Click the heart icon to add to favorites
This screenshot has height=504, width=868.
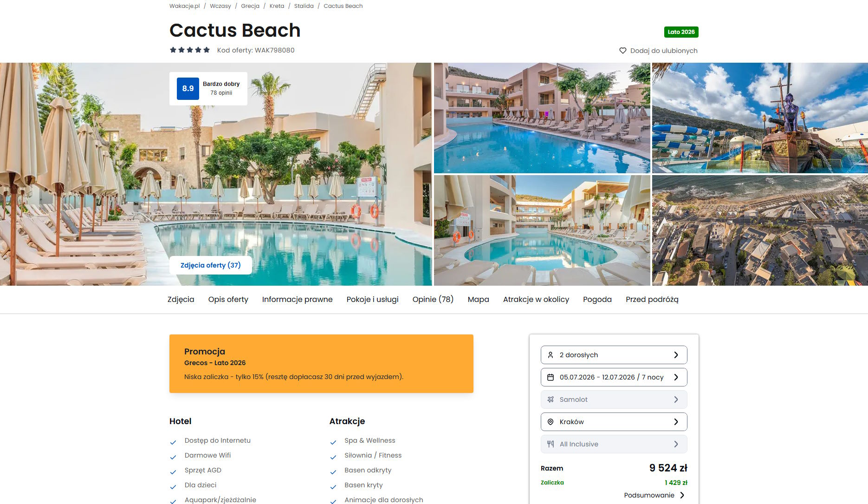point(622,51)
